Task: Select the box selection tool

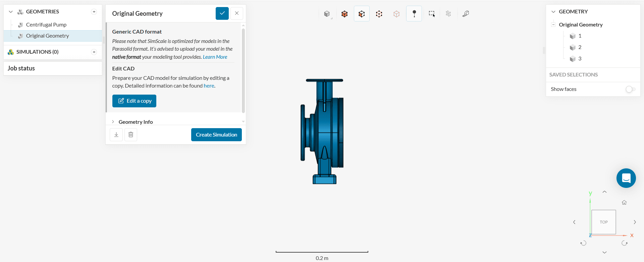Action: pos(432,14)
